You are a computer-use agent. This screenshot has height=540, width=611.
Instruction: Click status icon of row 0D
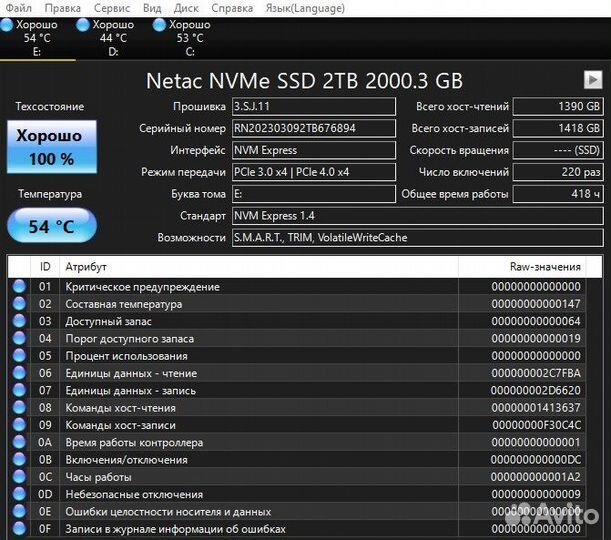click(19, 494)
